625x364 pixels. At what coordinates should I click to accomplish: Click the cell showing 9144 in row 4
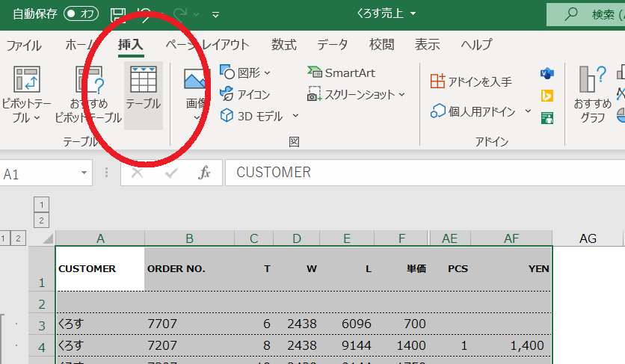pyautogui.click(x=347, y=345)
